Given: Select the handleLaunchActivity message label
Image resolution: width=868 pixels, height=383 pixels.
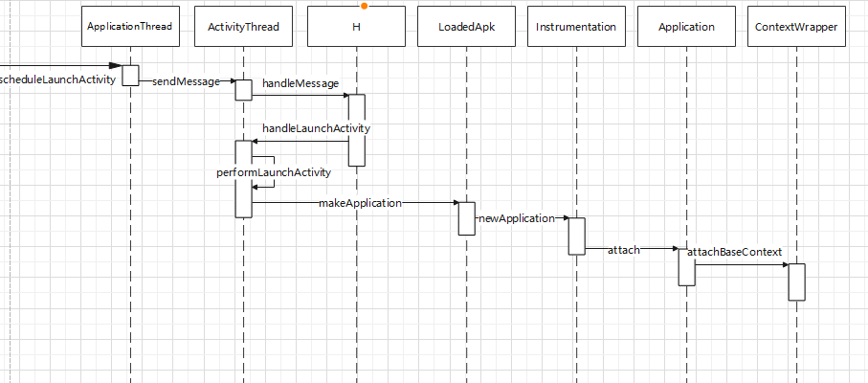Looking at the screenshot, I should coord(316,127).
